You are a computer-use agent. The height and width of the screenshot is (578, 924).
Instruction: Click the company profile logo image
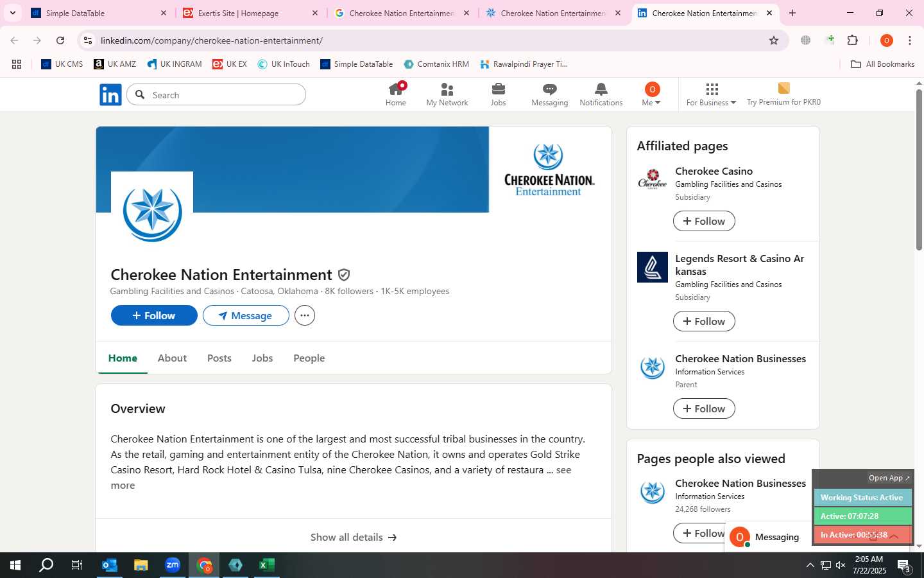point(152,213)
